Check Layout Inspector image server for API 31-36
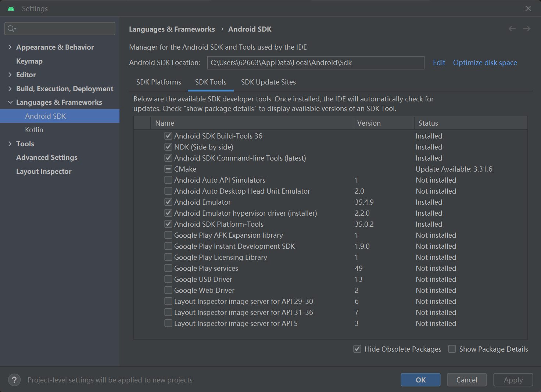 [168, 312]
